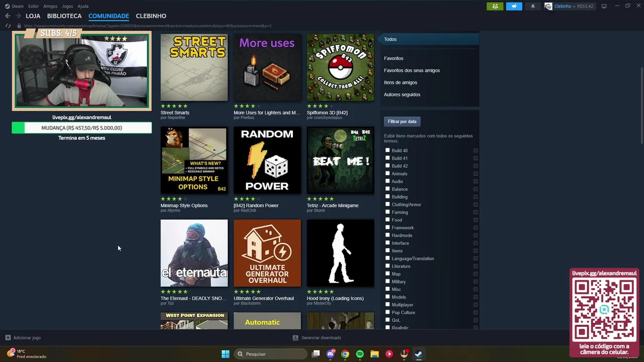Enable the Animals tag checkbox
The image size is (644, 362).
pos(387,173)
